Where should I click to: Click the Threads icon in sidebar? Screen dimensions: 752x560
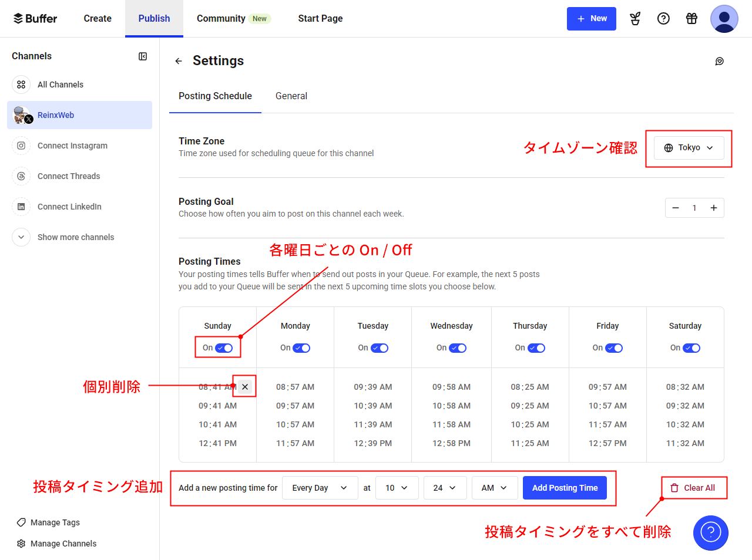pyautogui.click(x=21, y=176)
